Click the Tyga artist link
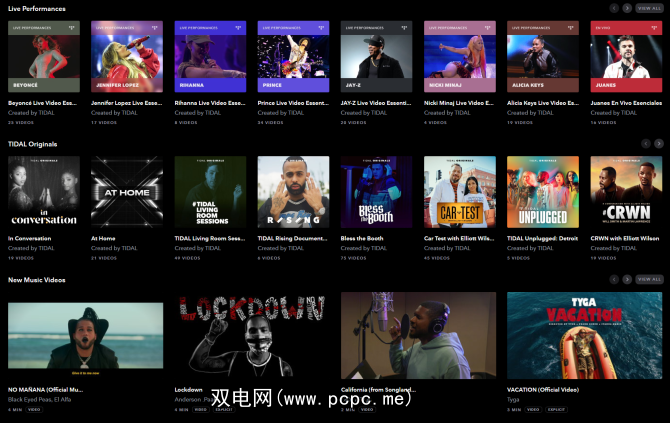The image size is (670, 423). (x=513, y=400)
